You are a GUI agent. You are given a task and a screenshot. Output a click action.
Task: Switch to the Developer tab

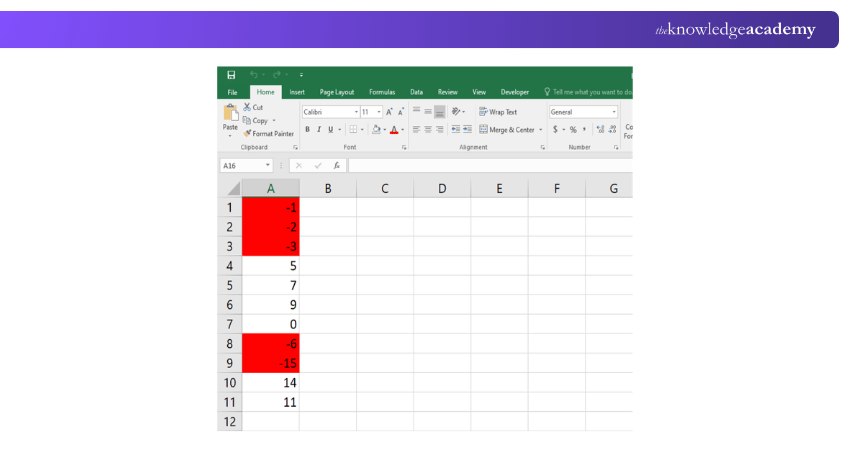(515, 92)
